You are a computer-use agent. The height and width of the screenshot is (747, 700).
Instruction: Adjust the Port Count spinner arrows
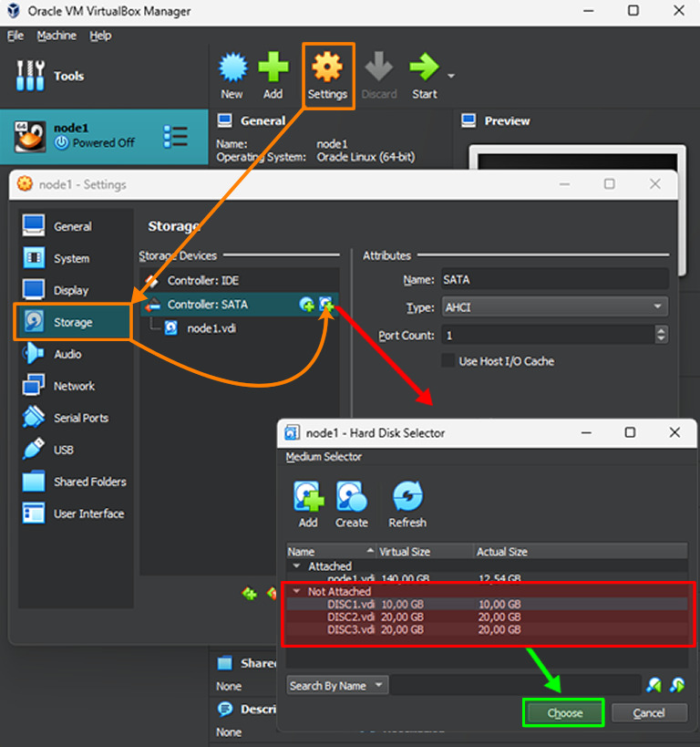pyautogui.click(x=661, y=336)
